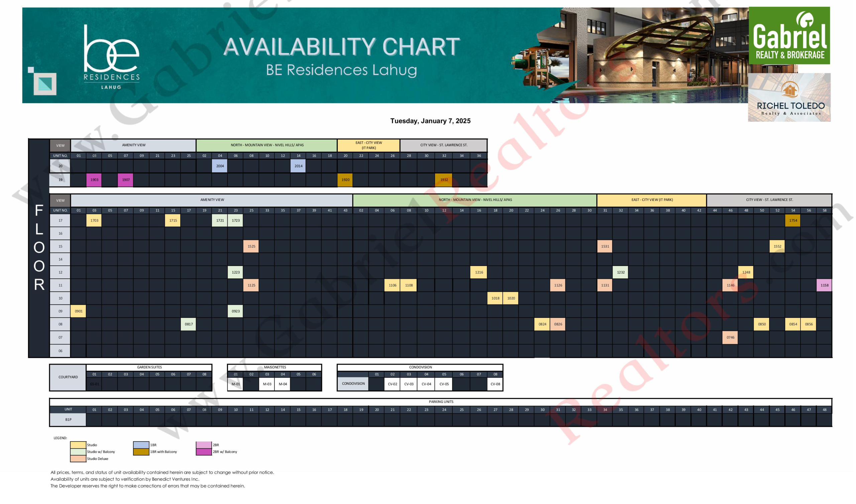Click available unit 1552
Screen dimensions: 856x504
click(777, 246)
